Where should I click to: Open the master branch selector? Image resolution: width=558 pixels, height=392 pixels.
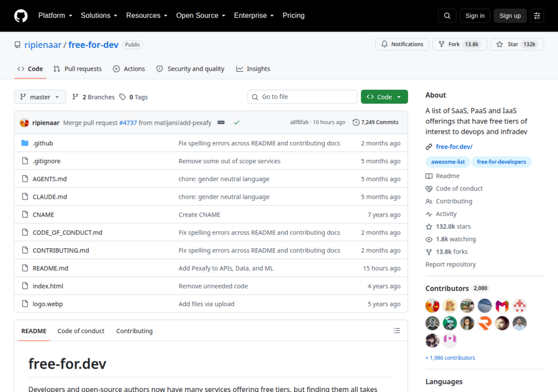(40, 97)
